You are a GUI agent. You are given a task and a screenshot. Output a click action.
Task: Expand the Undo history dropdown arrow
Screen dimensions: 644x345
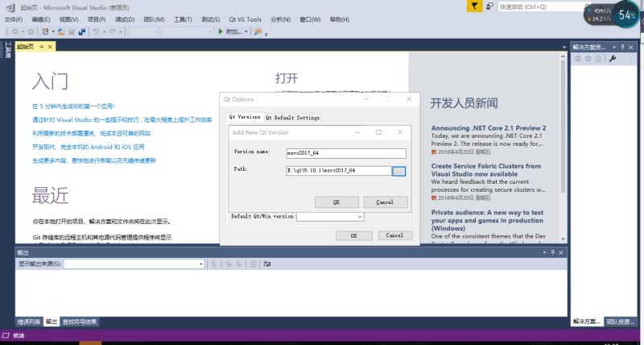[104, 31]
